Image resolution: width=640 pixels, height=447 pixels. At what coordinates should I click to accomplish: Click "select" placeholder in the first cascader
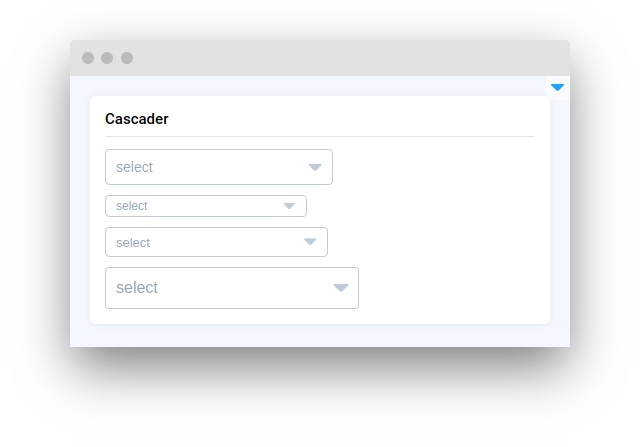click(x=134, y=167)
